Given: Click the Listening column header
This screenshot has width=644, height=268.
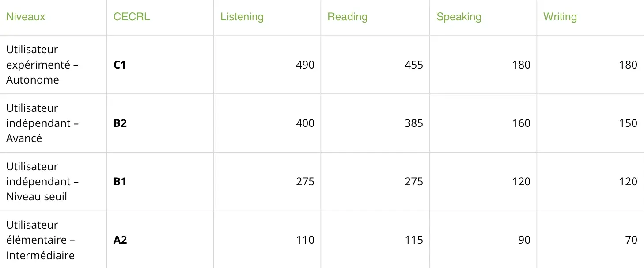Looking at the screenshot, I should point(242,17).
